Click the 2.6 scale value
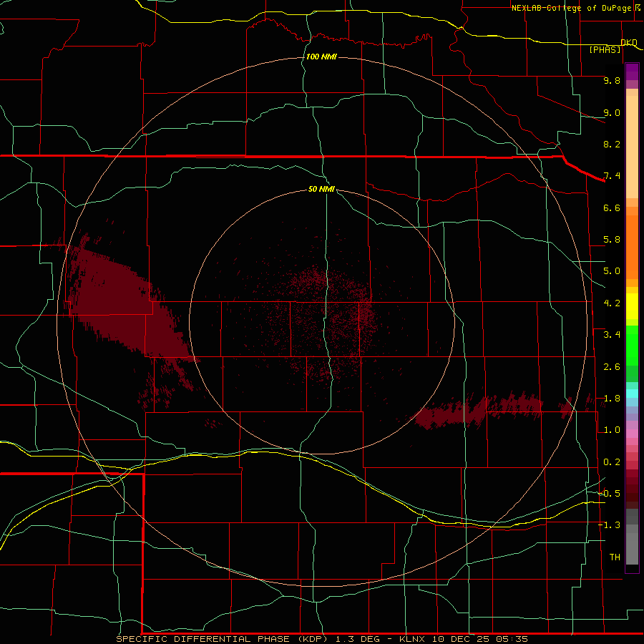 (x=612, y=367)
